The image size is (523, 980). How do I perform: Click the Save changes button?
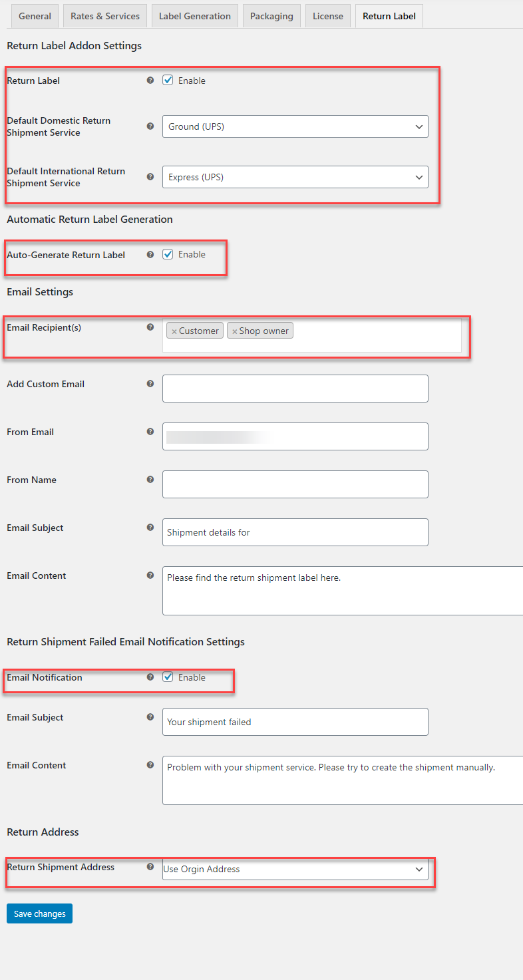tap(39, 913)
